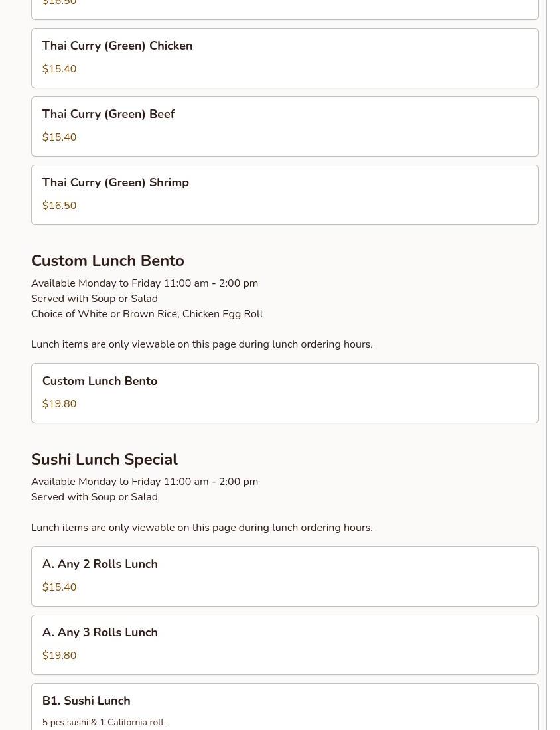Click the $15.40 price under Green Beef

coord(59,137)
